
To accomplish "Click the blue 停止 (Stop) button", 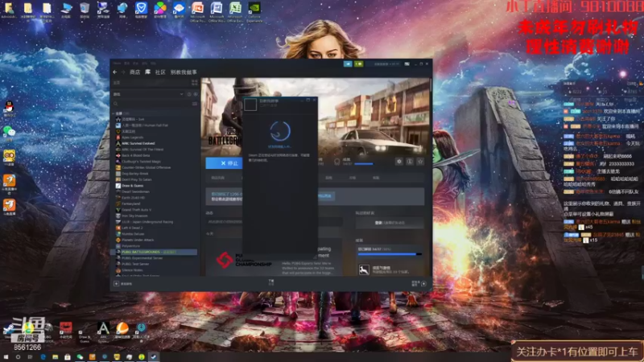I will point(225,163).
